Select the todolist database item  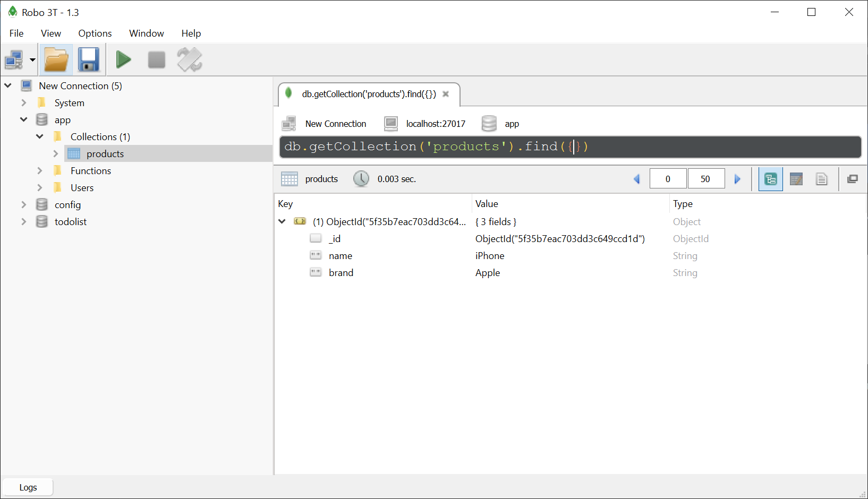71,221
